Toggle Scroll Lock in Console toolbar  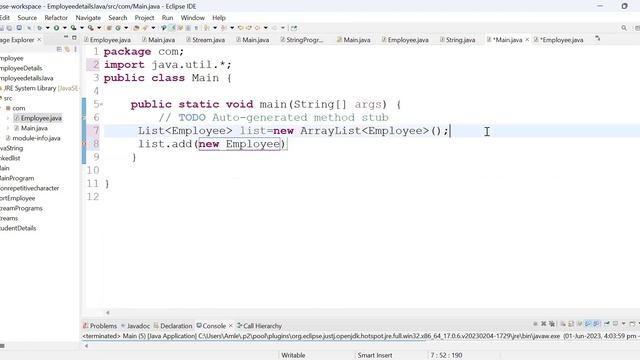pyautogui.click(x=570, y=323)
